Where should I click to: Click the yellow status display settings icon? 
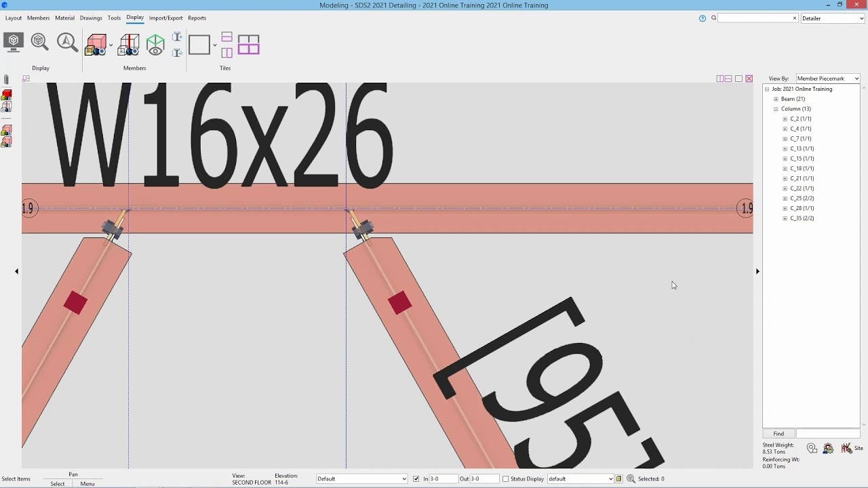(x=618, y=479)
